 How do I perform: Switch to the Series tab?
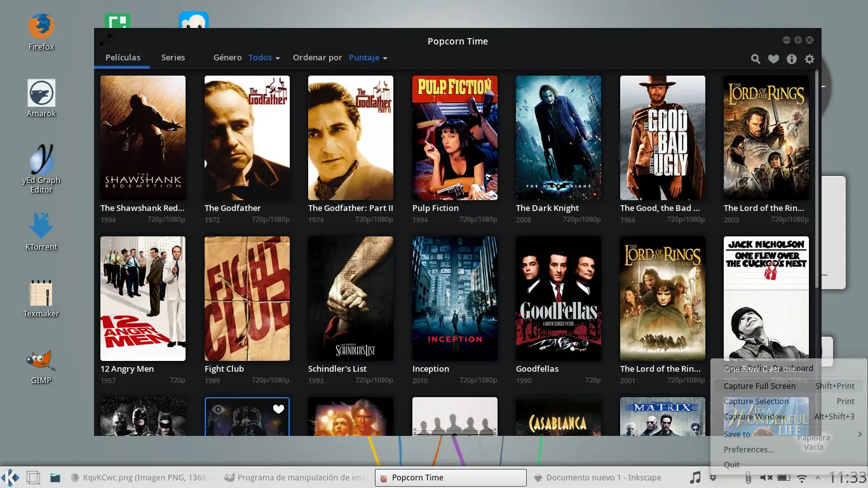pos(173,57)
